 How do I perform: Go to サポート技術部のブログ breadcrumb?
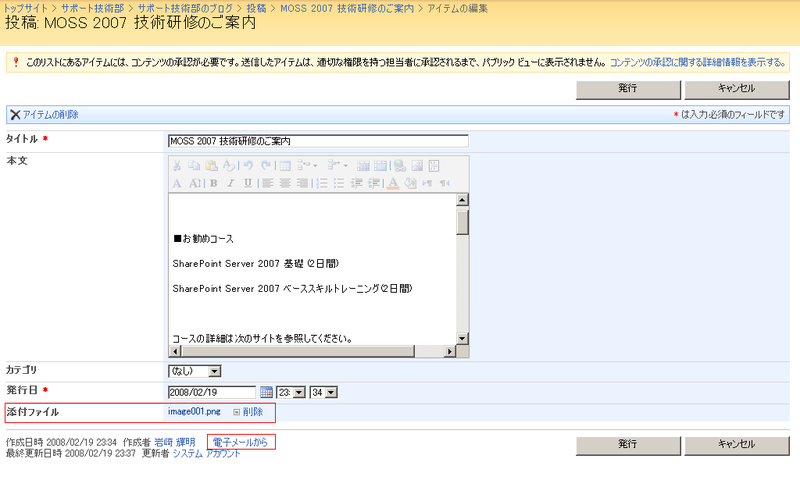point(185,8)
